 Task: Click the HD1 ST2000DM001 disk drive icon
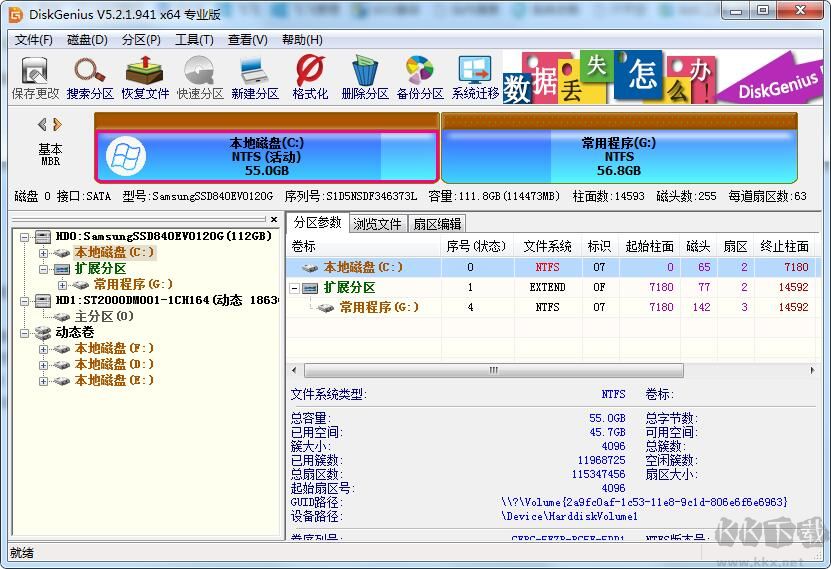click(42, 300)
